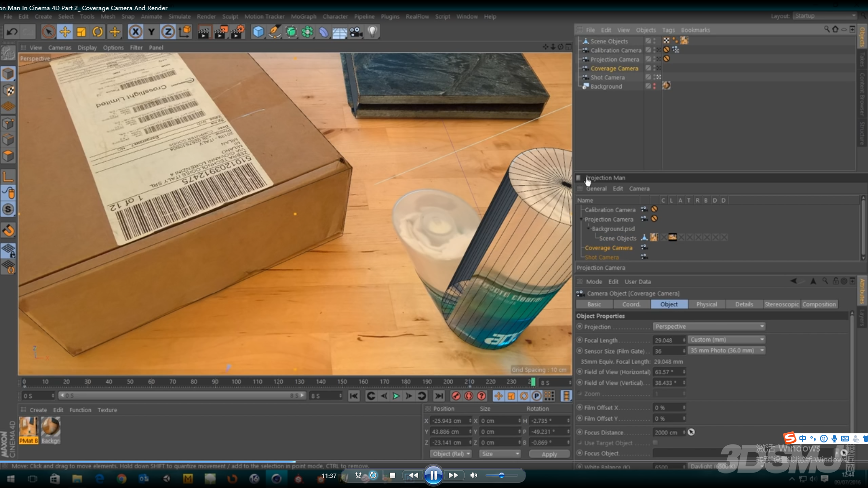The width and height of the screenshot is (868, 488).
Task: Open the Projection dropdown
Action: click(x=709, y=326)
